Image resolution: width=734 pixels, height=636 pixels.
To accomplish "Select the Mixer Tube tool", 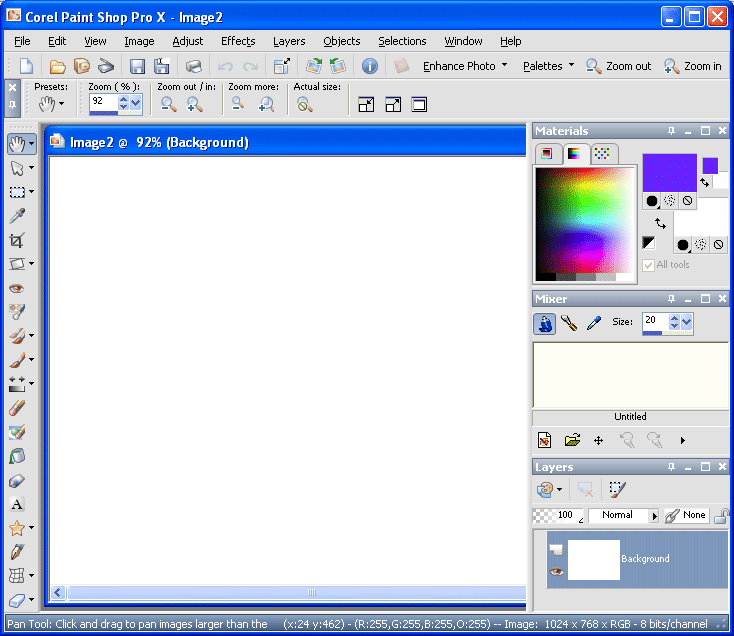I will tap(544, 323).
